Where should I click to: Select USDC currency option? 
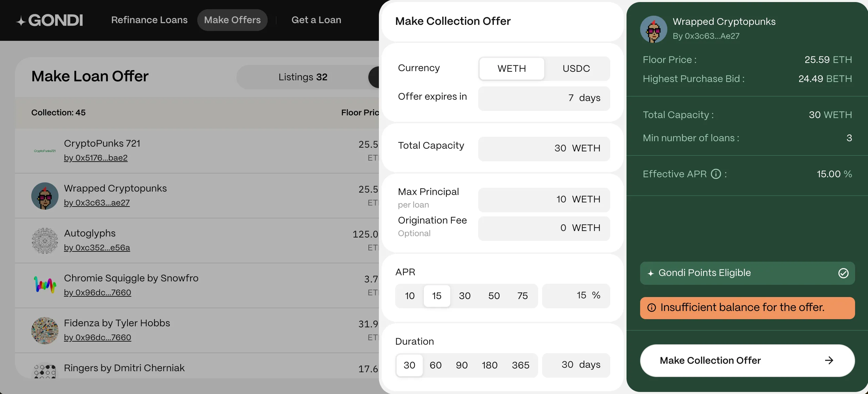[576, 69]
